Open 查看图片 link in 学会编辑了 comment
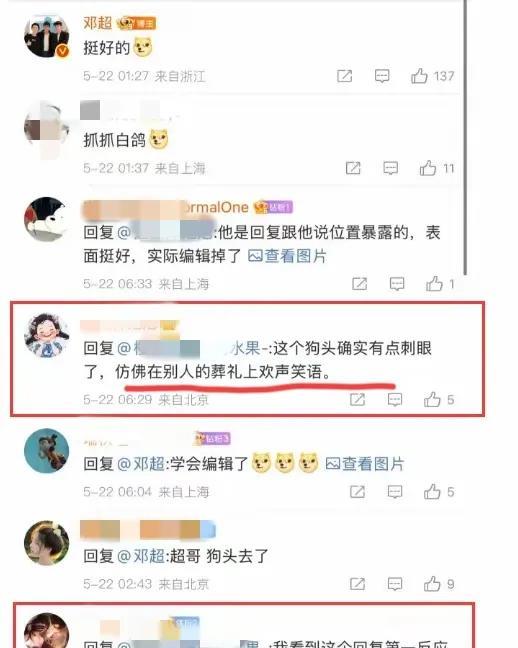518x648 pixels. [365, 464]
